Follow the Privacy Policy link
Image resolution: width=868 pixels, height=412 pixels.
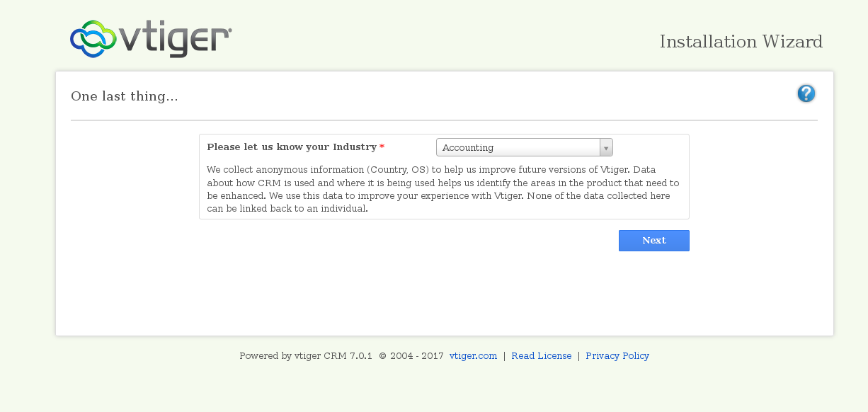point(617,356)
